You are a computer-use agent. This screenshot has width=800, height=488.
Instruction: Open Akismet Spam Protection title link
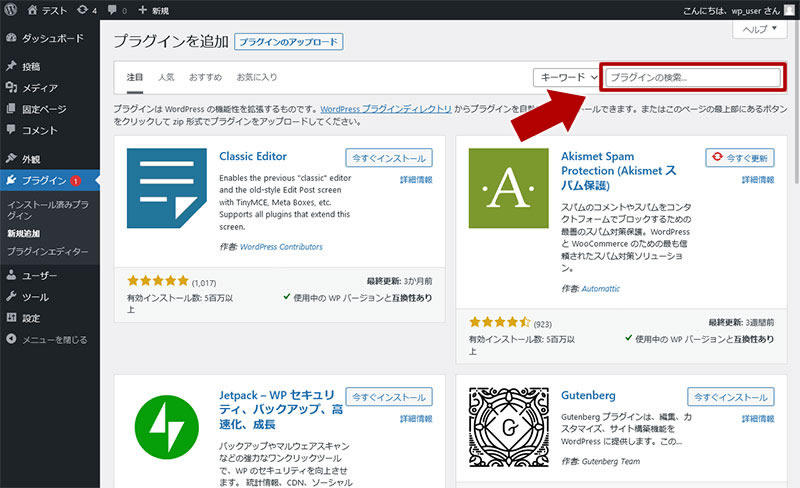pyautogui.click(x=618, y=170)
